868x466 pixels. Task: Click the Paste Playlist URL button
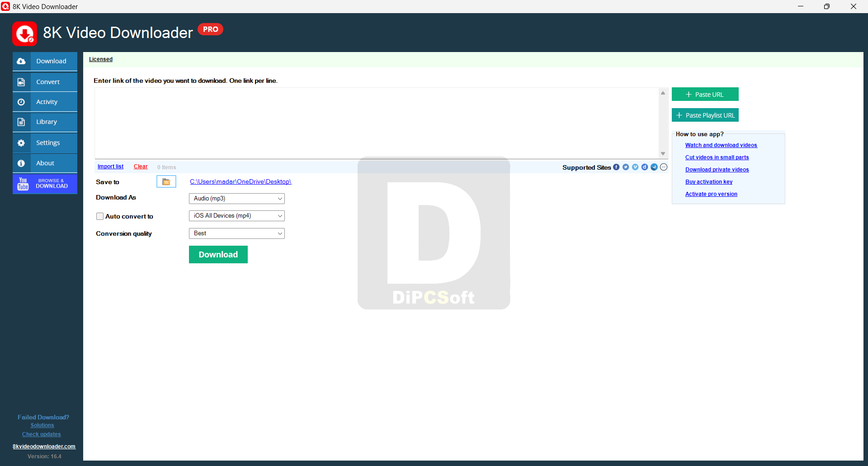point(705,115)
